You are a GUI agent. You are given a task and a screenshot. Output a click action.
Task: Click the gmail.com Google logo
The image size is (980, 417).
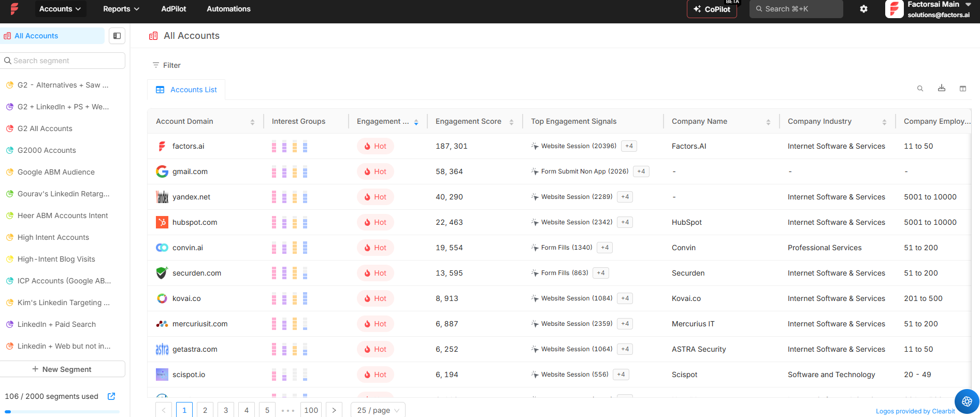(162, 171)
